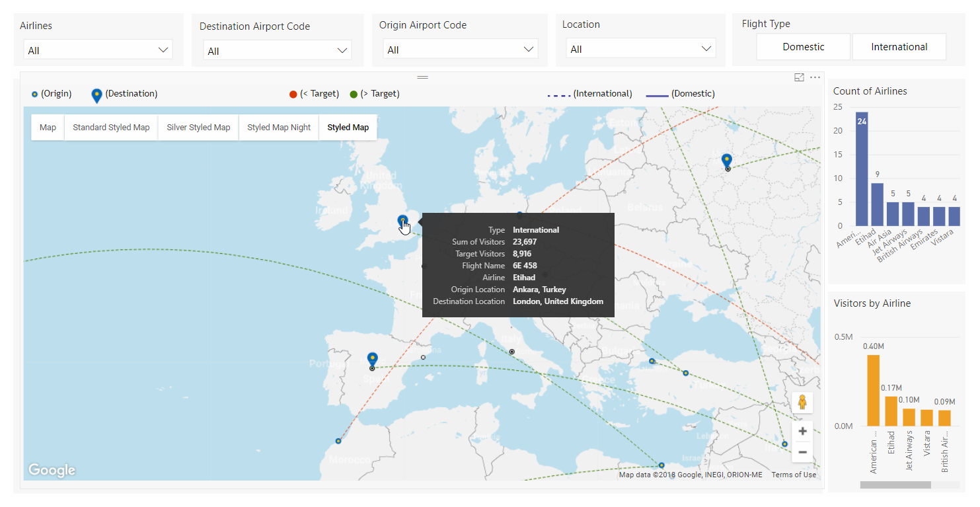
Task: Zoom out using the map minus icon
Action: [x=802, y=452]
